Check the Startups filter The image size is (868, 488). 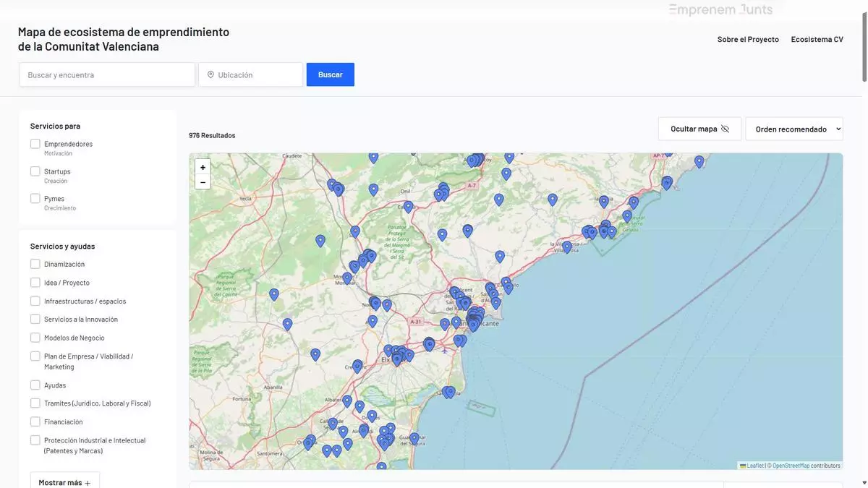(35, 171)
